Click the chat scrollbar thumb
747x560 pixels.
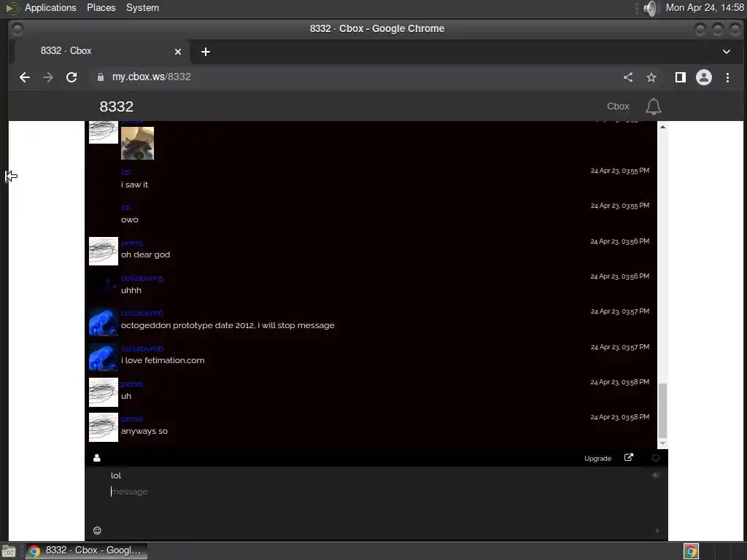[x=662, y=410]
